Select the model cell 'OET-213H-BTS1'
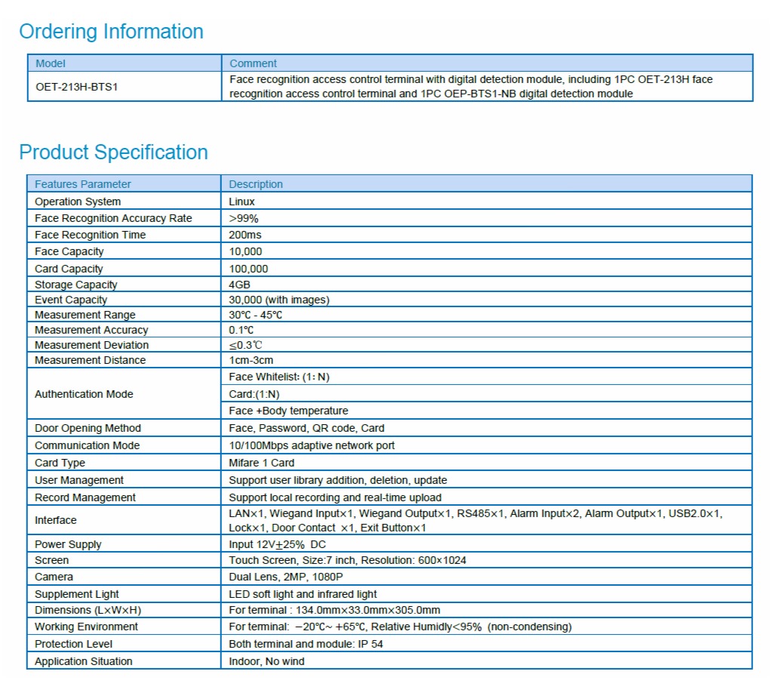 pos(76,87)
